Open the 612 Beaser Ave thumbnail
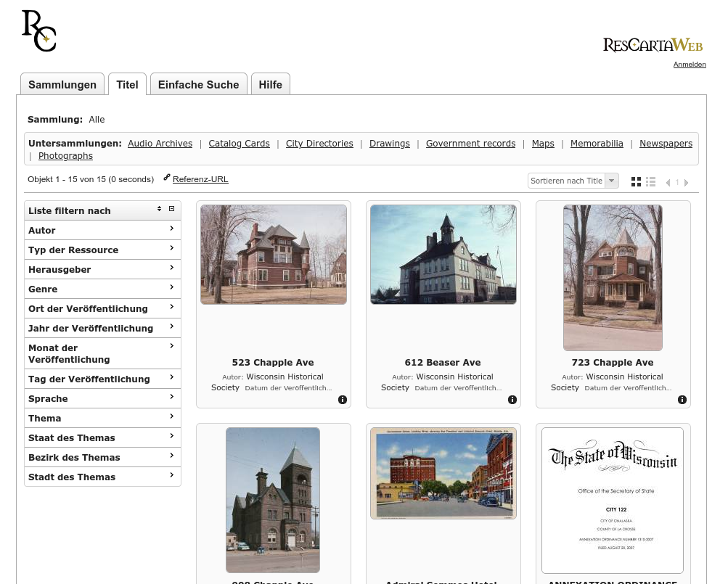This screenshot has height=584, width=728. [x=443, y=255]
